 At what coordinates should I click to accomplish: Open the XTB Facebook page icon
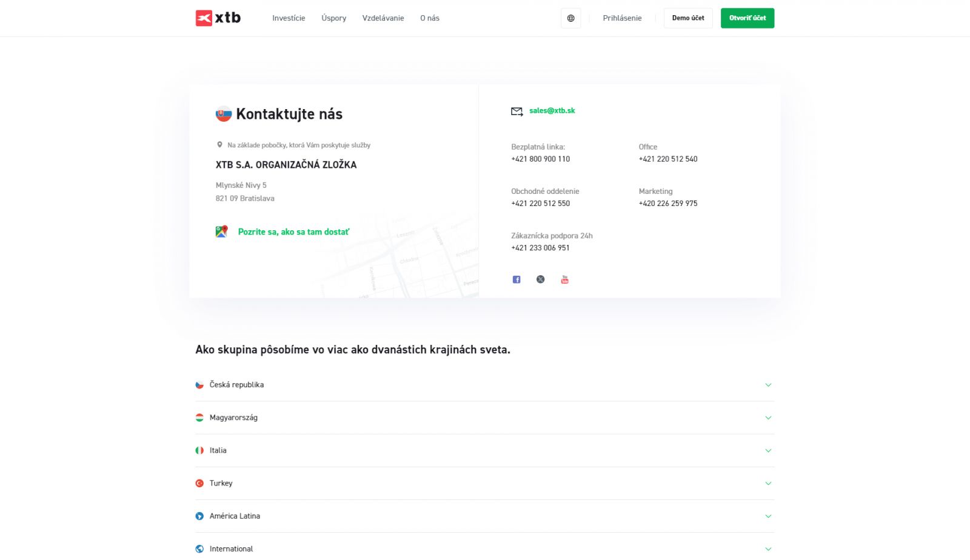[517, 279]
